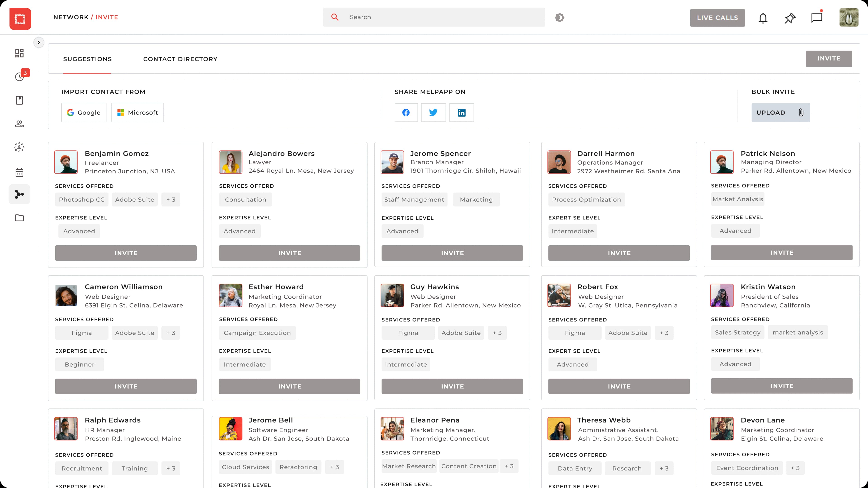Click the contacts people icon in sidebar
This screenshot has height=488, width=868.
pos(19,124)
